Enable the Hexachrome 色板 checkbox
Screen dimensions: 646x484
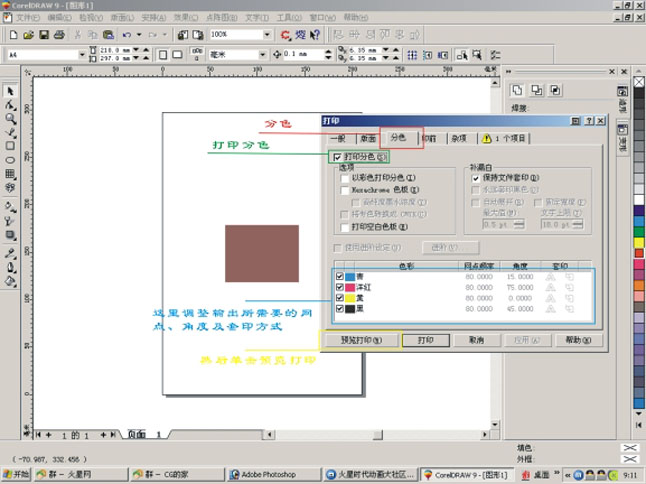pos(345,190)
